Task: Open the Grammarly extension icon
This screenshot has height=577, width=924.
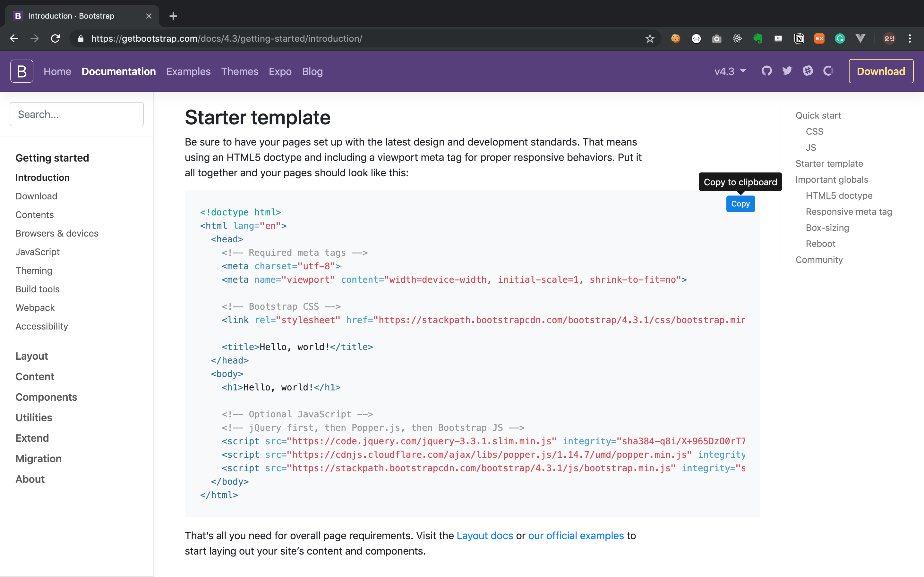Action: pos(840,38)
